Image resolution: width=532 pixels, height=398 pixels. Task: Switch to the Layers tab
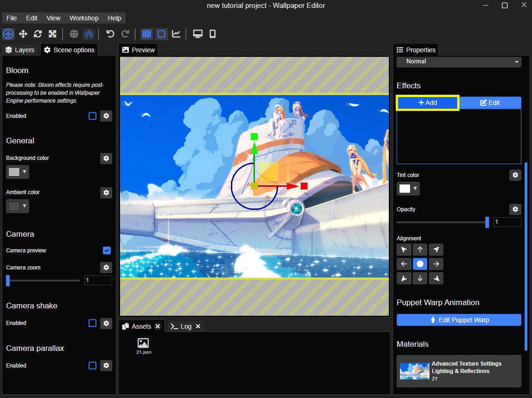click(20, 50)
